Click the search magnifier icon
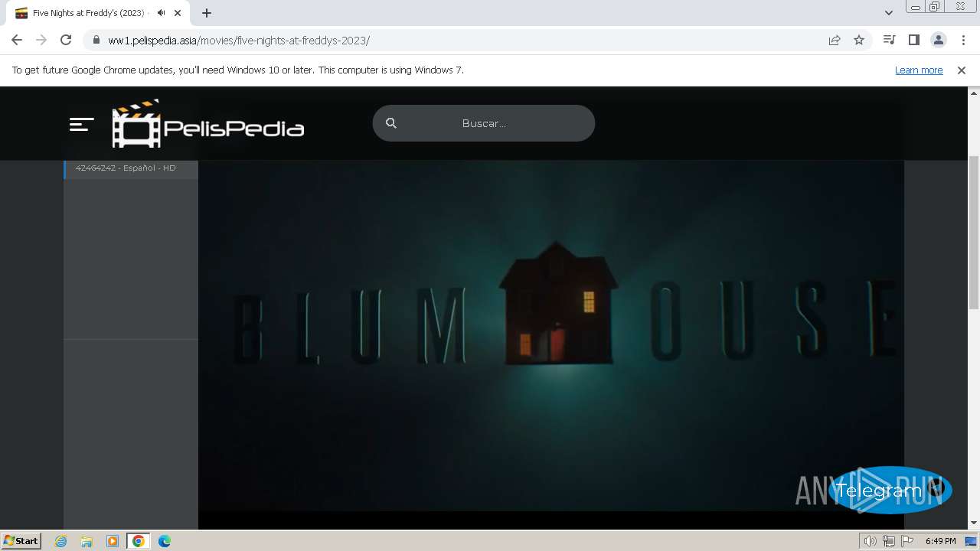Image resolution: width=980 pixels, height=551 pixels. pos(391,123)
